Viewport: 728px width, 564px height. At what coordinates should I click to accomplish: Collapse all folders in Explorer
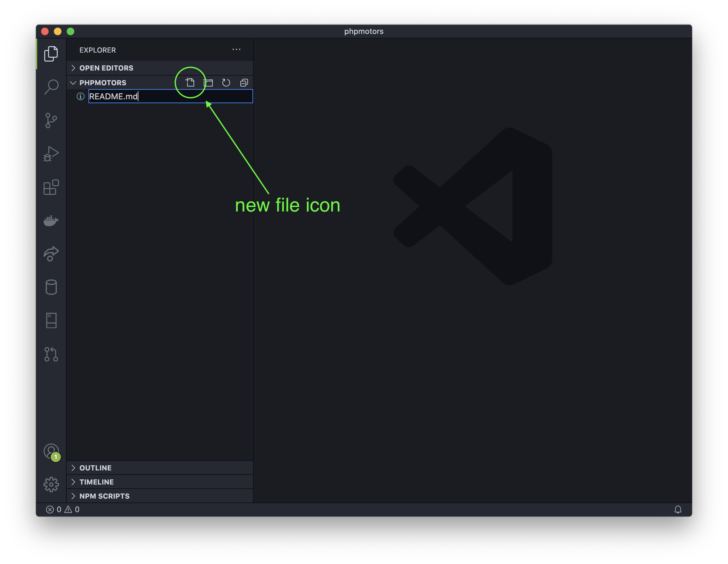pos(244,82)
